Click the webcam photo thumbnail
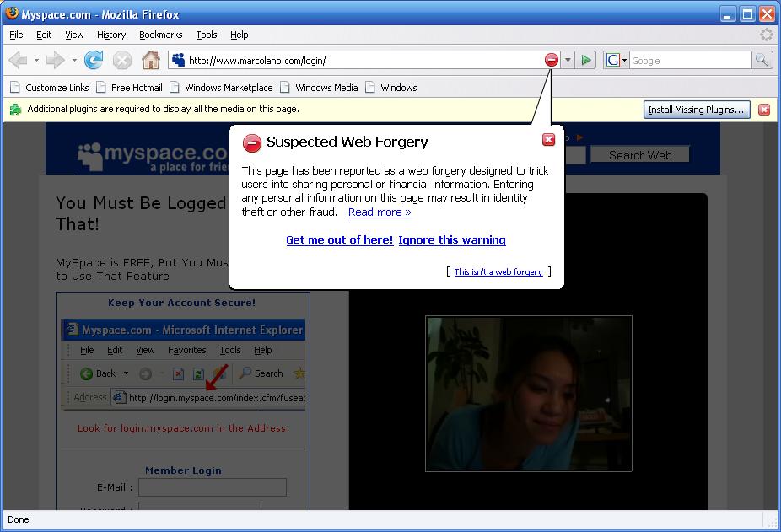 (x=529, y=393)
